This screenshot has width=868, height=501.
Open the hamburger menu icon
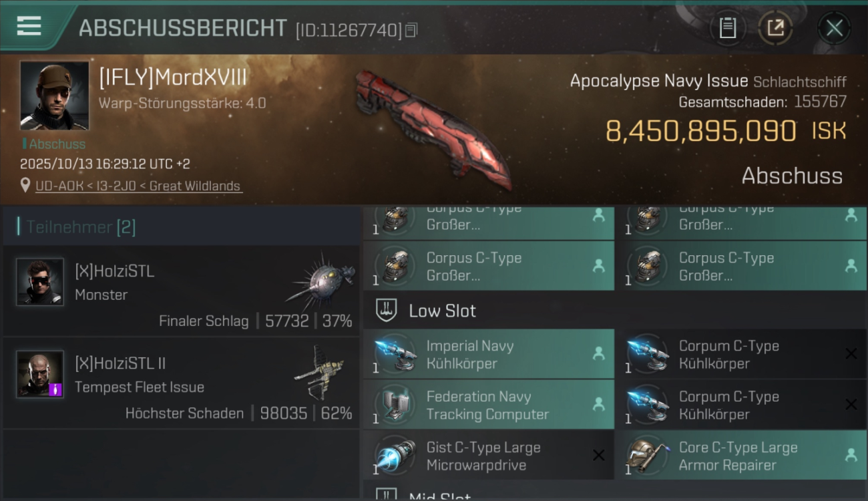point(29,26)
